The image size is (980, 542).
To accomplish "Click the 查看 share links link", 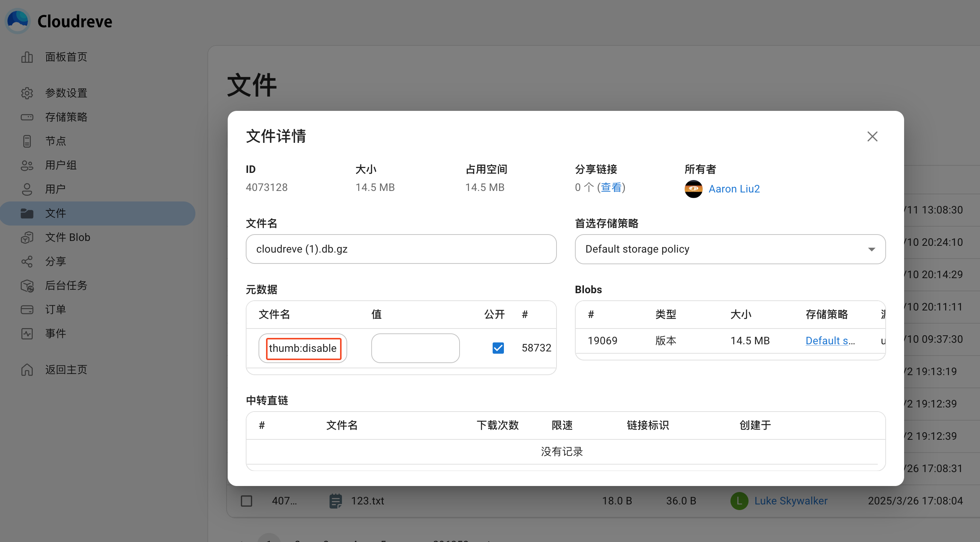I will point(612,187).
